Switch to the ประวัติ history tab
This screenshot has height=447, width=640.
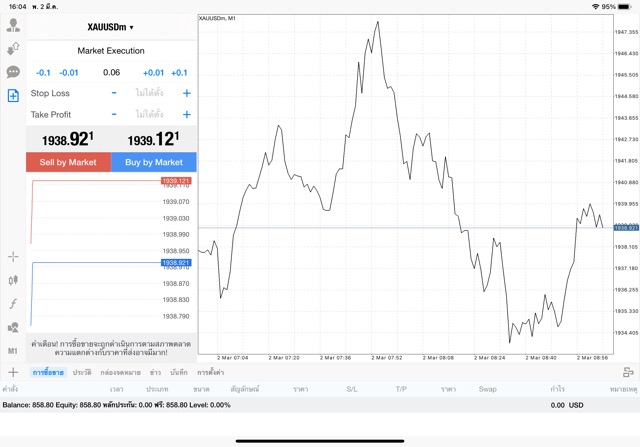81,372
